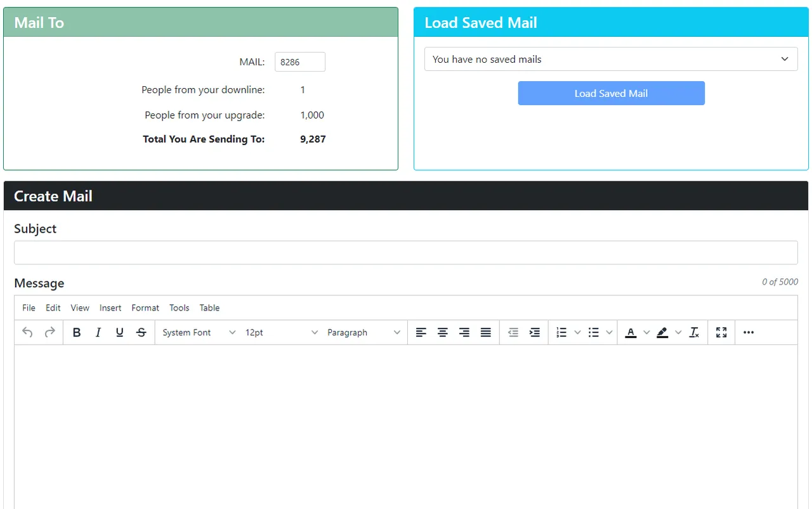
Task: Open the Tools menu
Action: (180, 307)
